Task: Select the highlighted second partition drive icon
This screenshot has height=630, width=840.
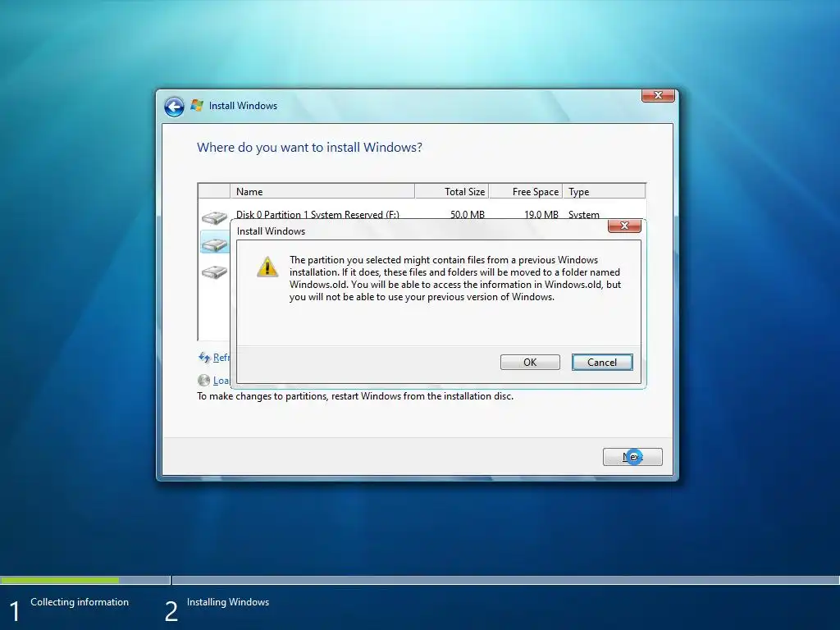Action: pyautogui.click(x=214, y=244)
